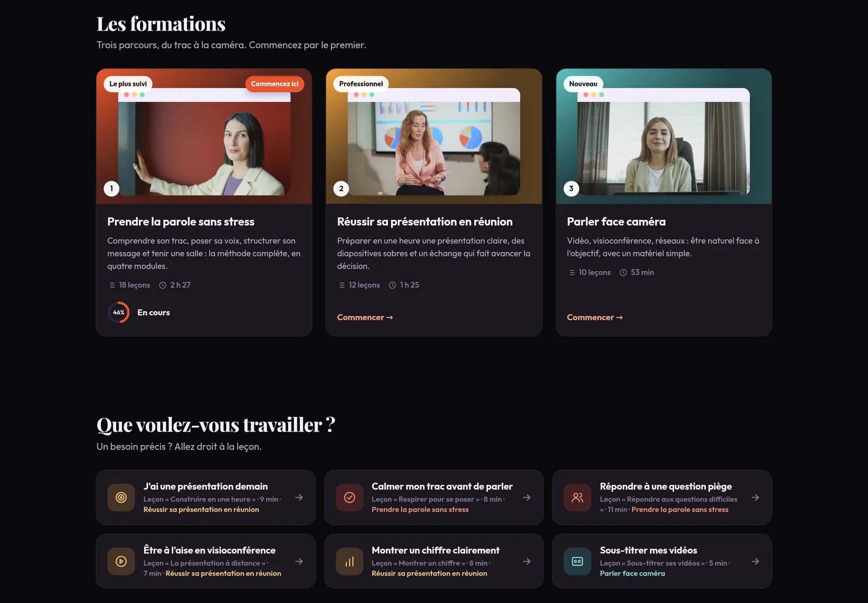Click the clock icon next to "2 h 27"

click(163, 285)
